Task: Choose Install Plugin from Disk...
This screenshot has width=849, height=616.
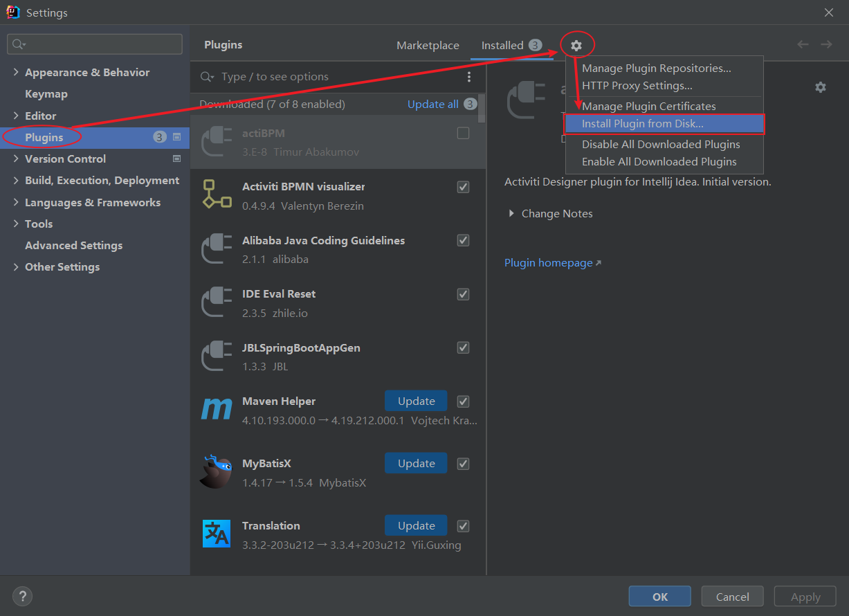Action: pyautogui.click(x=664, y=124)
